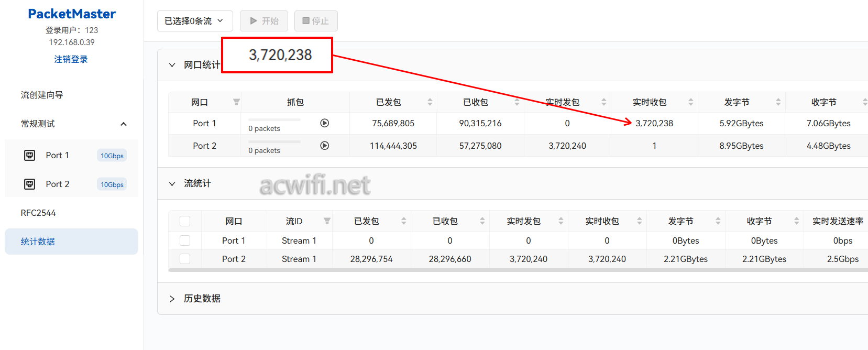868x350 pixels.
Task: Check the Port 2 Stream 1 row checkbox
Action: pos(185,259)
